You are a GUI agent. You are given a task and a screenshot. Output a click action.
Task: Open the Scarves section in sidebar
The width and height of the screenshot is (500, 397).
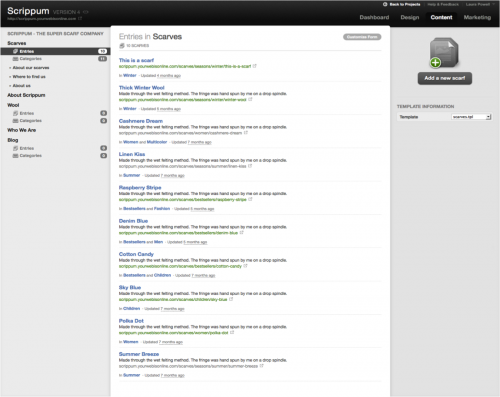tap(17, 43)
